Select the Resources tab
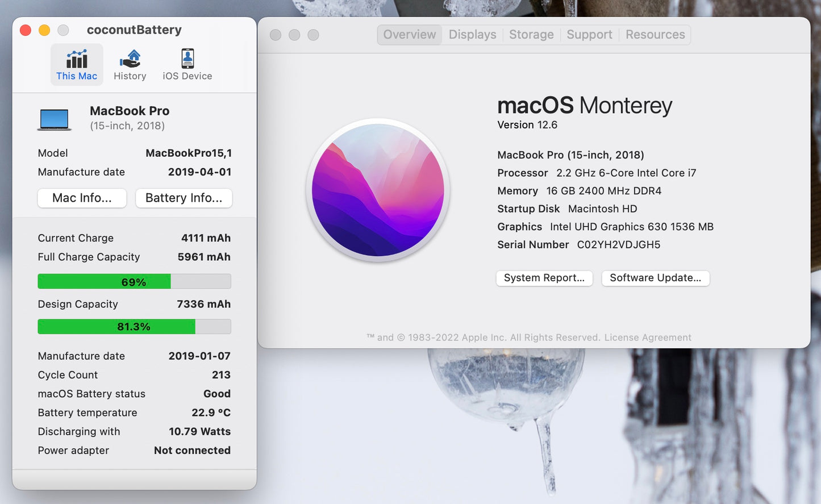This screenshot has height=504, width=821. pyautogui.click(x=655, y=35)
